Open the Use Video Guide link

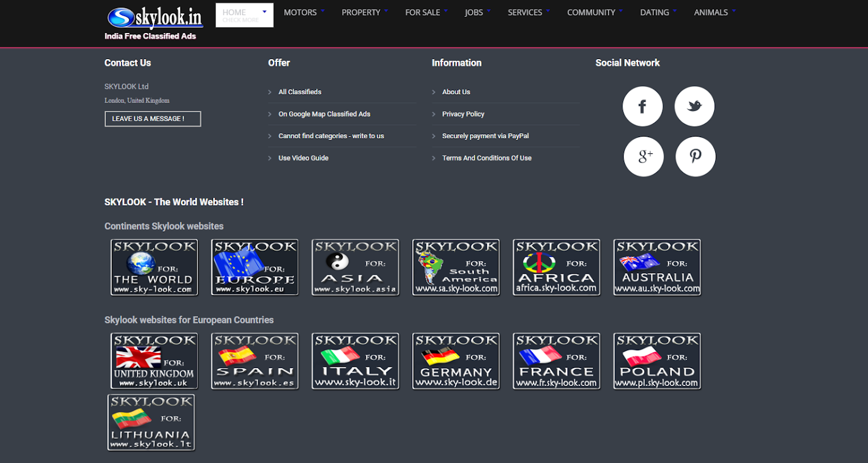pyautogui.click(x=303, y=158)
